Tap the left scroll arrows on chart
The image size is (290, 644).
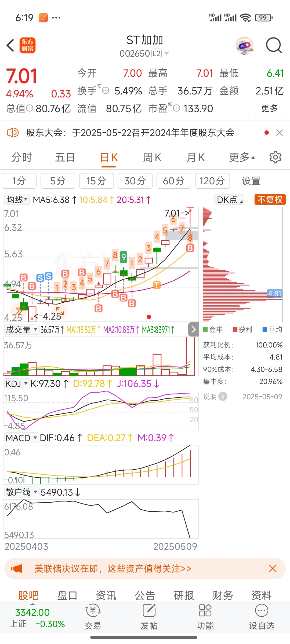tap(19, 311)
